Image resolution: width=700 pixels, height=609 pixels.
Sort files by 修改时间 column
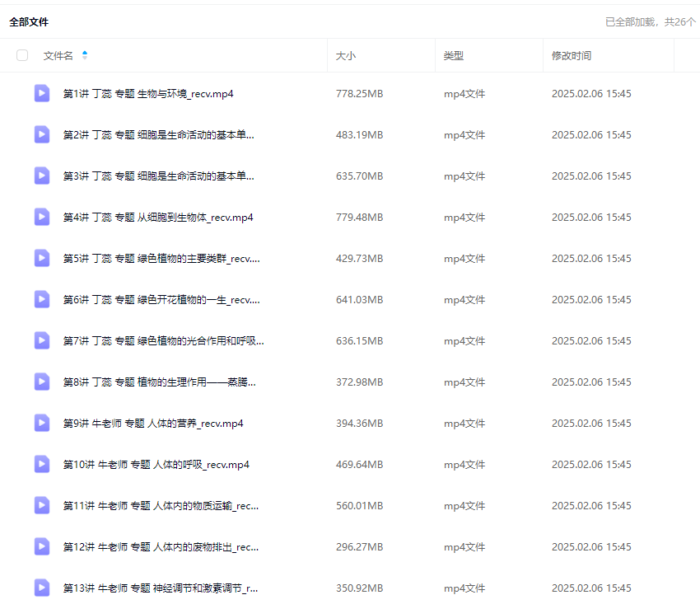[572, 55]
